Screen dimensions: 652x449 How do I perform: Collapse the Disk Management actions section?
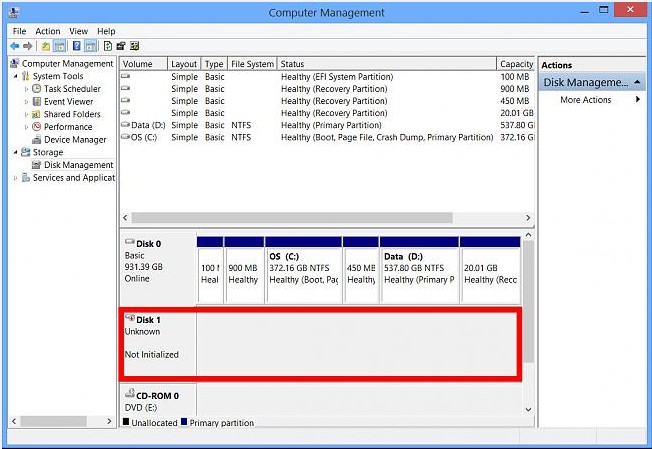pos(637,82)
